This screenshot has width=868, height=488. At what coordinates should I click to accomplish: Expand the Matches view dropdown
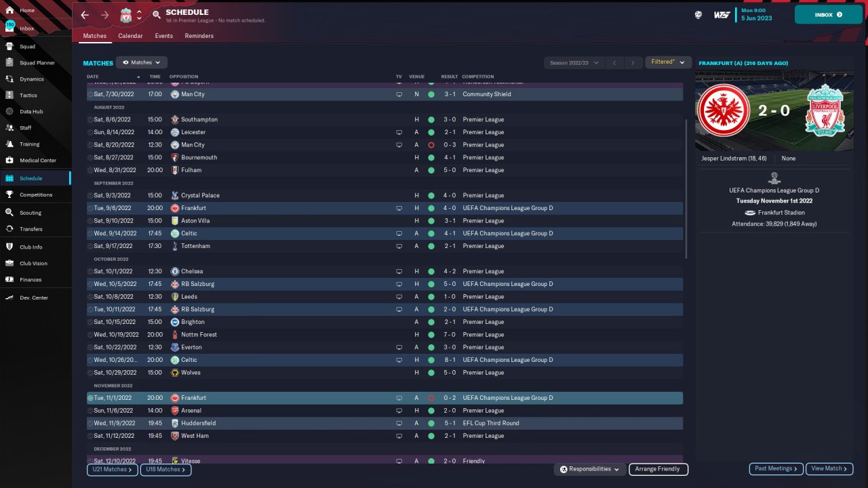pyautogui.click(x=142, y=62)
